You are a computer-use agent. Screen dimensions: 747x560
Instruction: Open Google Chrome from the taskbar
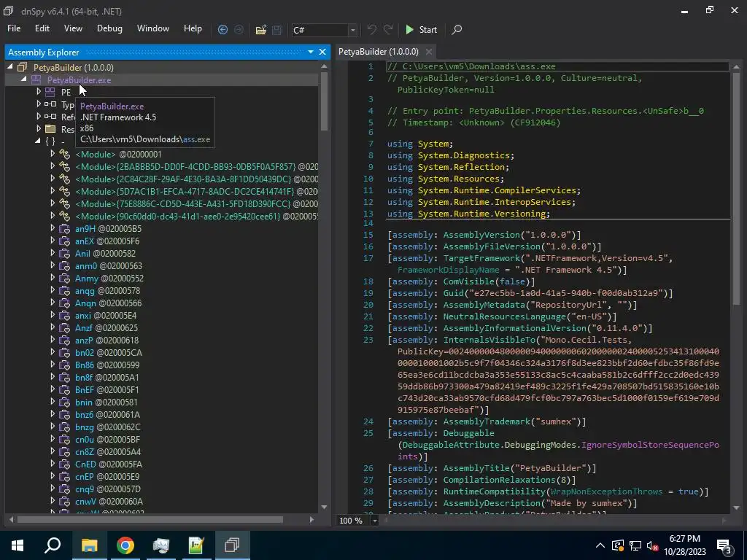coord(125,545)
